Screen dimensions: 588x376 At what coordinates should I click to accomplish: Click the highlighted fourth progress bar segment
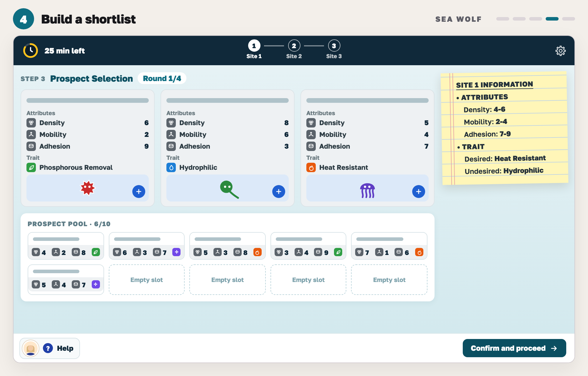coord(552,19)
